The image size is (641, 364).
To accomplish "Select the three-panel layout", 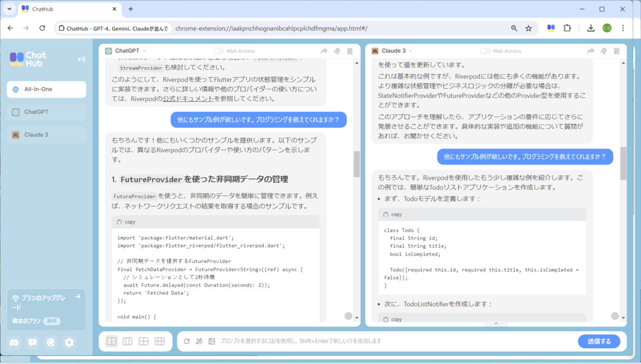I will 128,342.
